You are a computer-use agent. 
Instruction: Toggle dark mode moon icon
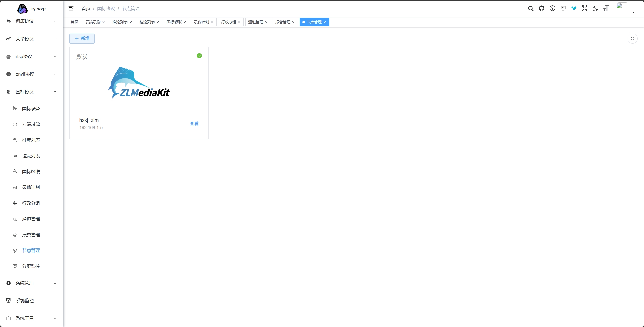tap(595, 9)
